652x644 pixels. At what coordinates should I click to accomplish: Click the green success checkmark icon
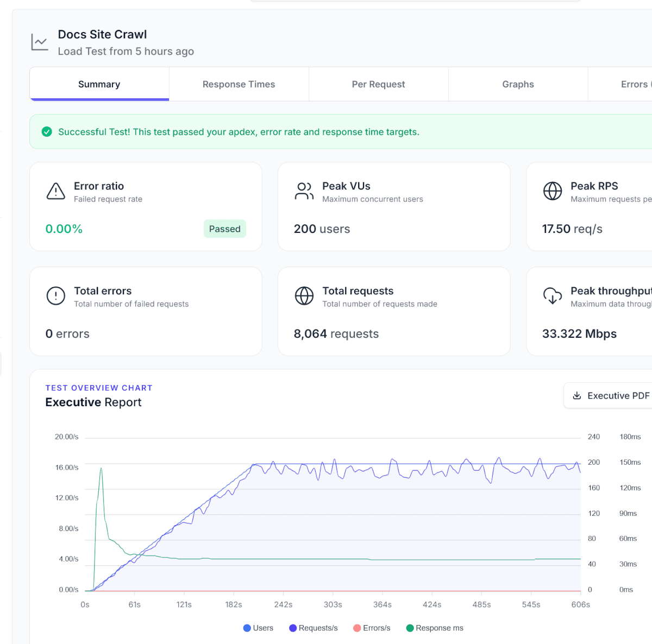pyautogui.click(x=47, y=131)
